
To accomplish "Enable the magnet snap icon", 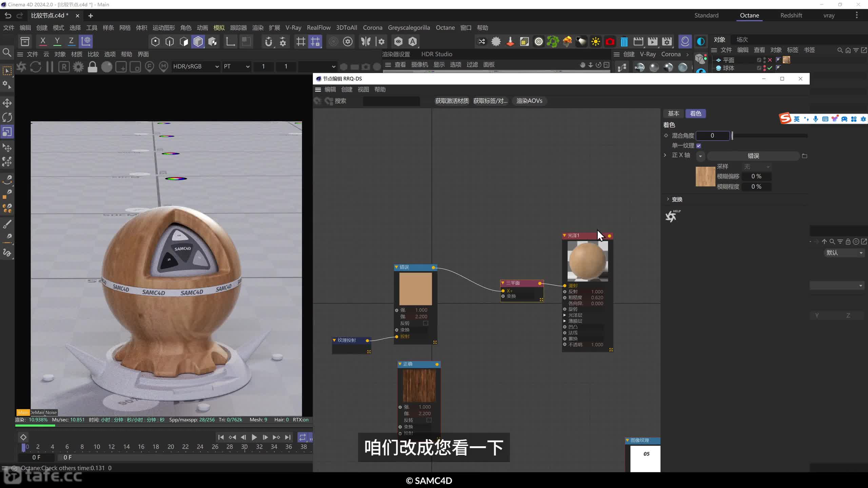I will (268, 42).
